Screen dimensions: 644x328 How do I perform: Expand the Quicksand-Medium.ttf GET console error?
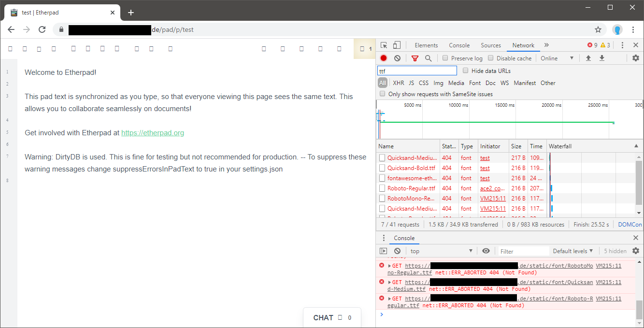point(390,282)
